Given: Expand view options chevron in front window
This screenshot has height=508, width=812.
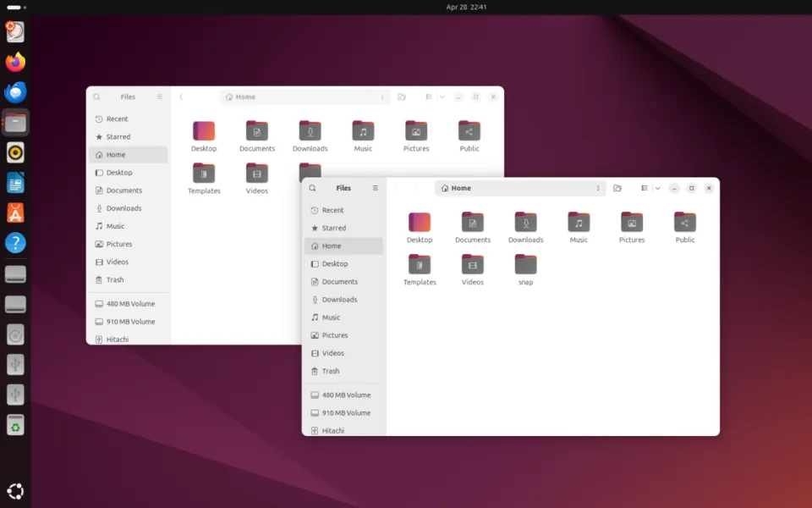Looking at the screenshot, I should [658, 188].
